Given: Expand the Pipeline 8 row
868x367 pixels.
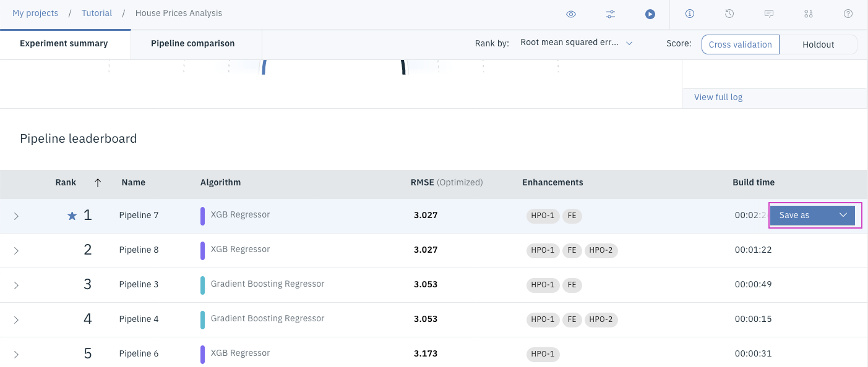Looking at the screenshot, I should (16, 250).
